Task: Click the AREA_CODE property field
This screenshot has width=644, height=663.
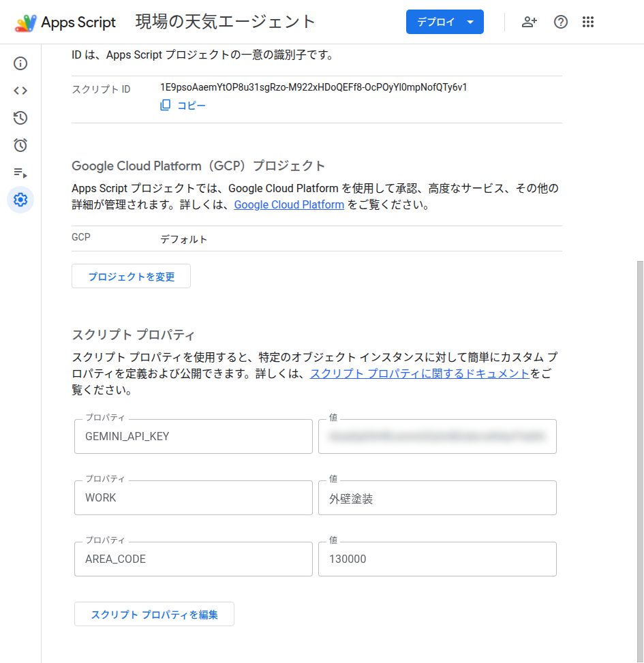Action: [x=194, y=559]
